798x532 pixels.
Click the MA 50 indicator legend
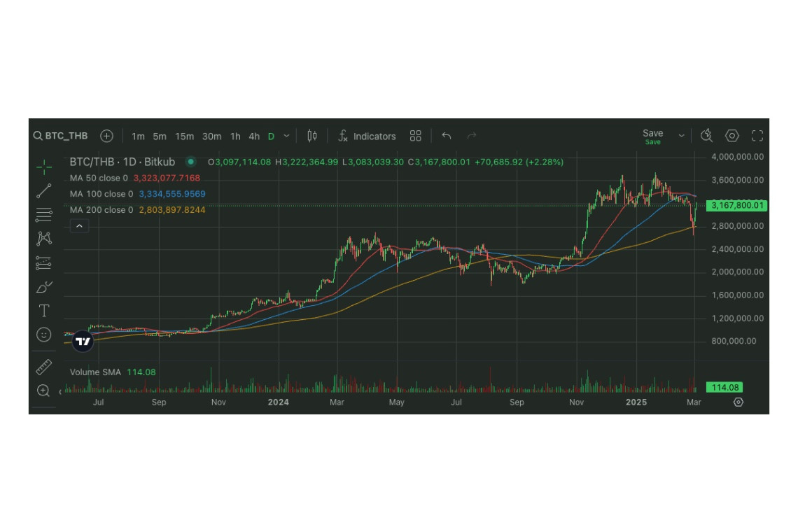(x=99, y=178)
